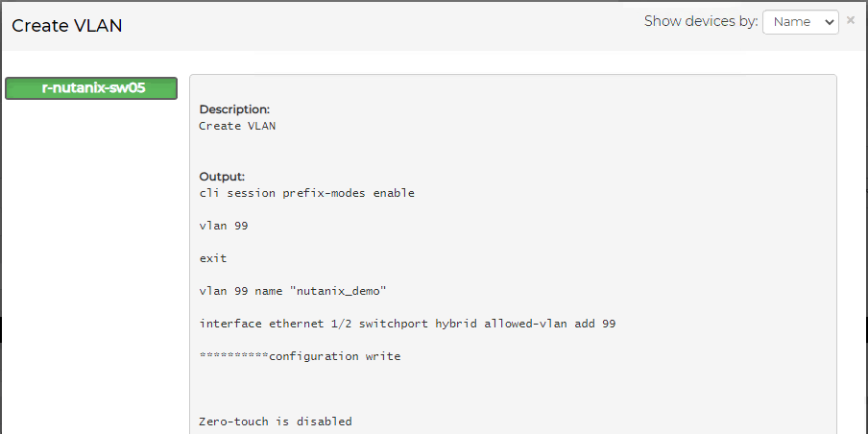Click the masked asterisks before configuration write
The height and width of the screenshot is (434, 868).
[x=233, y=357]
